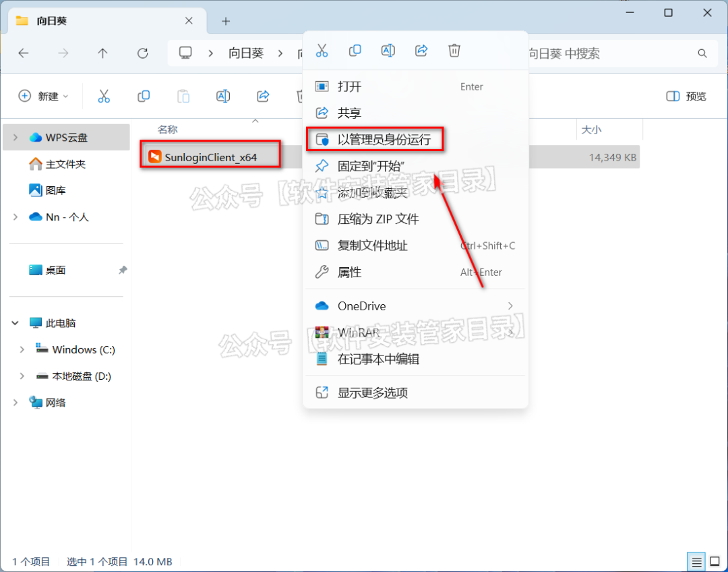
Task: Close the 向日葵 tab
Action: [189, 21]
